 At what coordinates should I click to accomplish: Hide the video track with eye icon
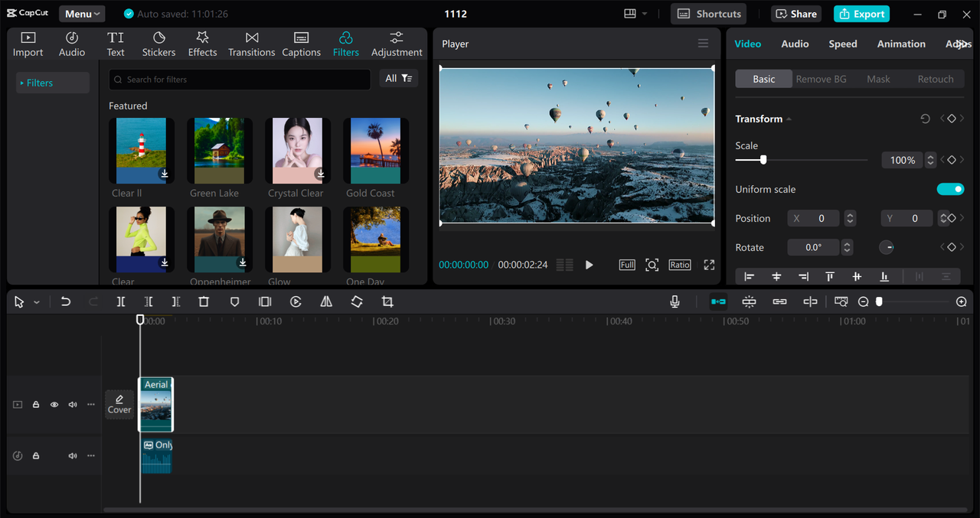[x=54, y=405]
